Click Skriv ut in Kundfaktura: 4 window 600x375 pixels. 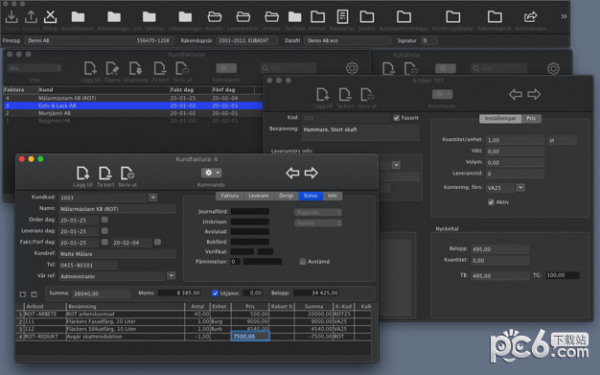click(127, 173)
